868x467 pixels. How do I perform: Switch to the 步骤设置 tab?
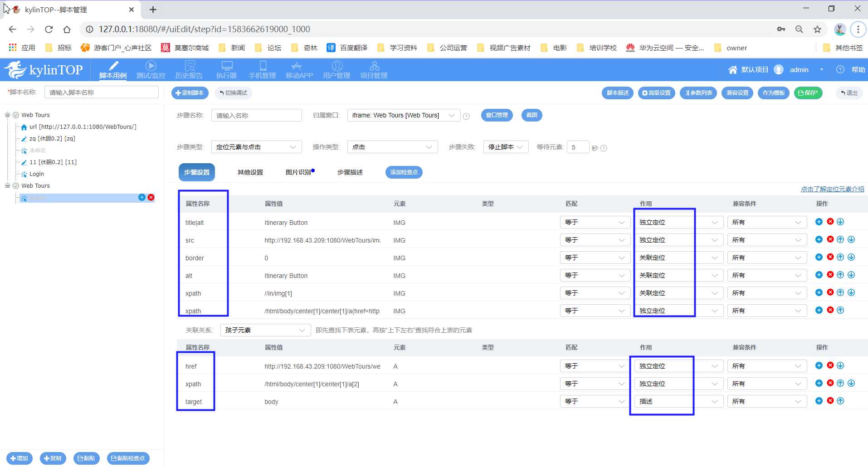[196, 172]
